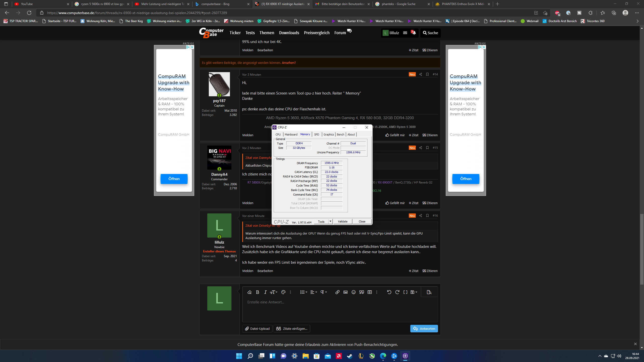Open the Mainboard tab in CPU-Z
Screen dimensions: 644x362
[x=291, y=134]
